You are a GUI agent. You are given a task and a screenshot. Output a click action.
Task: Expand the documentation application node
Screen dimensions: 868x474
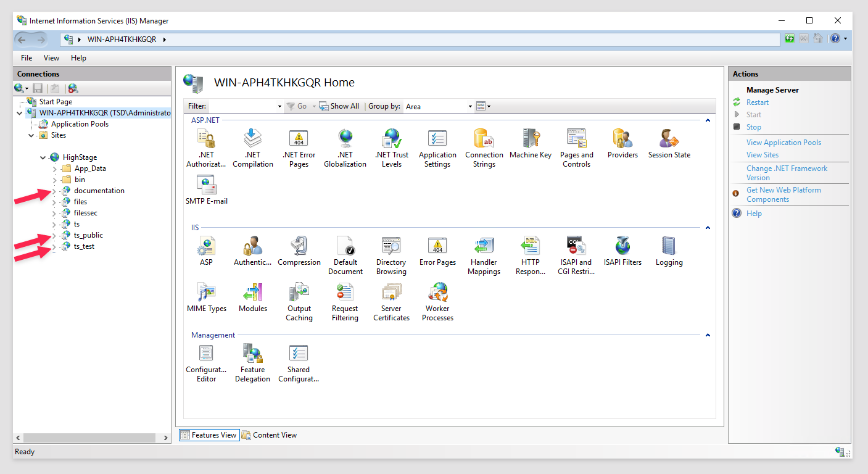(54, 191)
